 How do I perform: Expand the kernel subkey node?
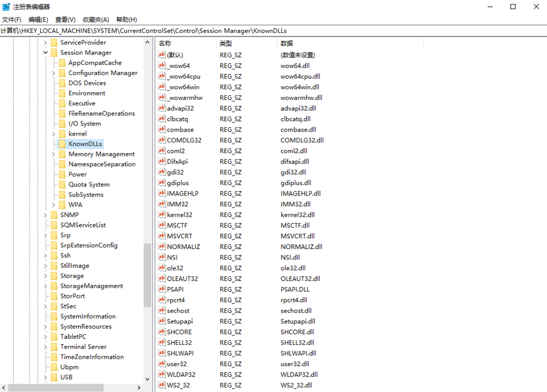tap(54, 134)
